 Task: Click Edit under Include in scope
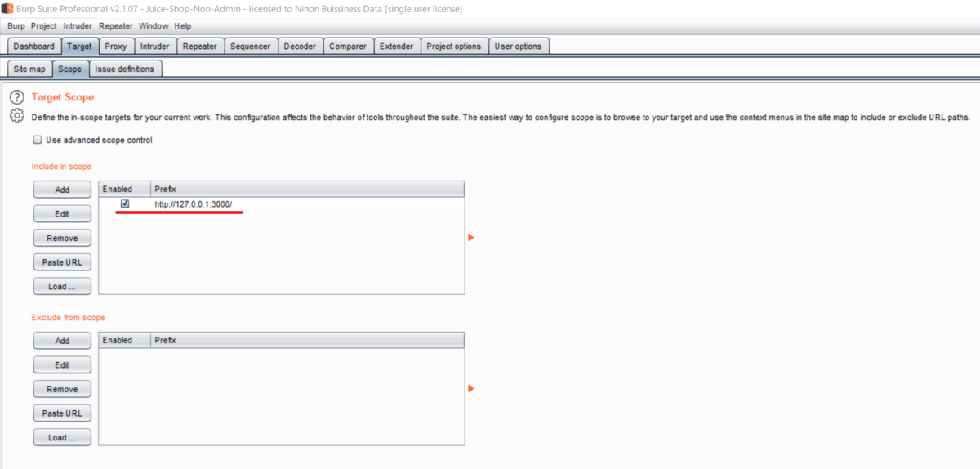pos(62,214)
